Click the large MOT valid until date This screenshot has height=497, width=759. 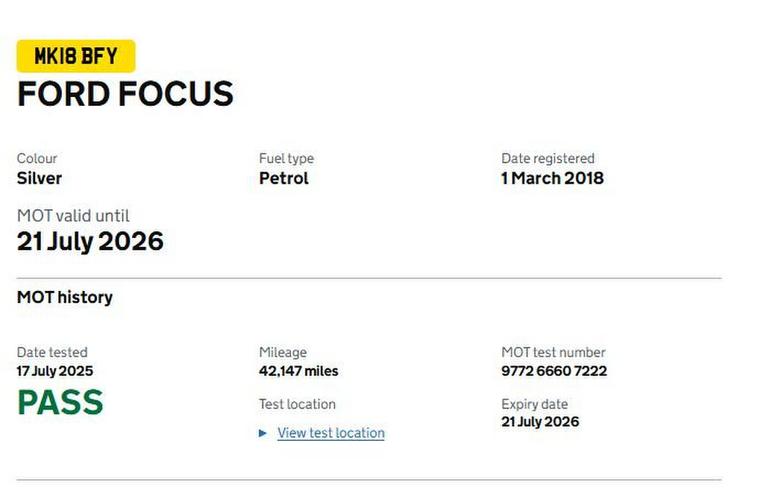tap(90, 241)
